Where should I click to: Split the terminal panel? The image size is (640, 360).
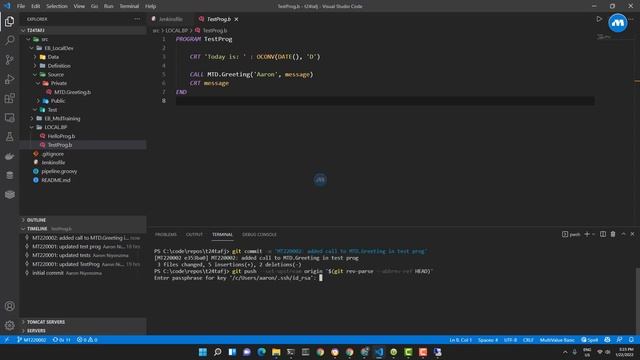[603, 234]
